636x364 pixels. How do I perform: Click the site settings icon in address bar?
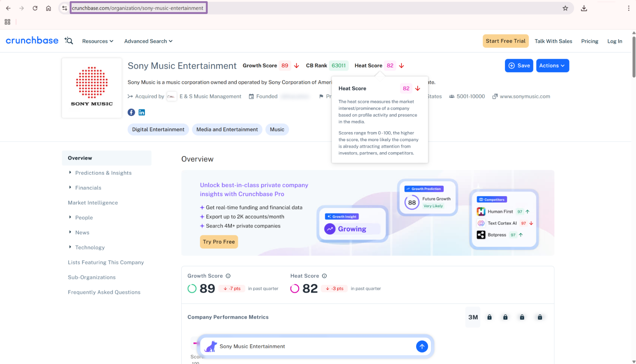pyautogui.click(x=65, y=8)
